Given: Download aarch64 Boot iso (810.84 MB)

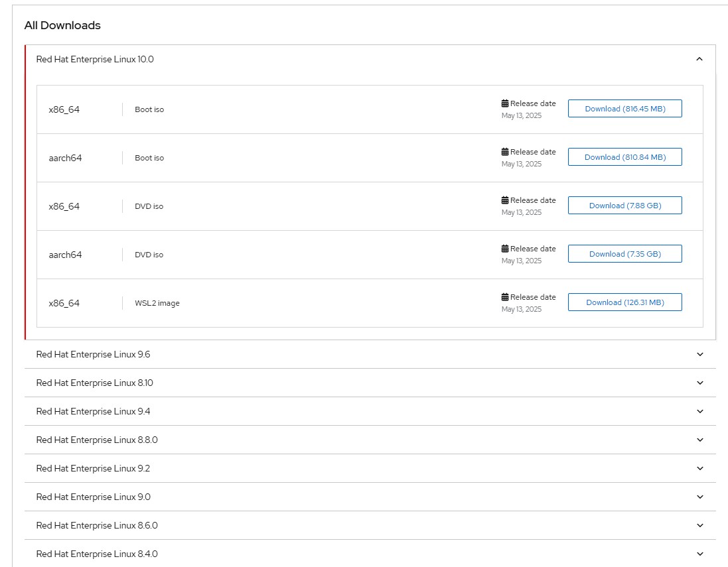Looking at the screenshot, I should [625, 157].
